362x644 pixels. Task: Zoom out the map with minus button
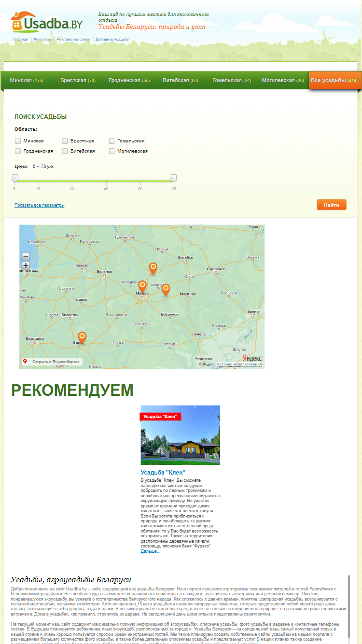[x=26, y=257]
